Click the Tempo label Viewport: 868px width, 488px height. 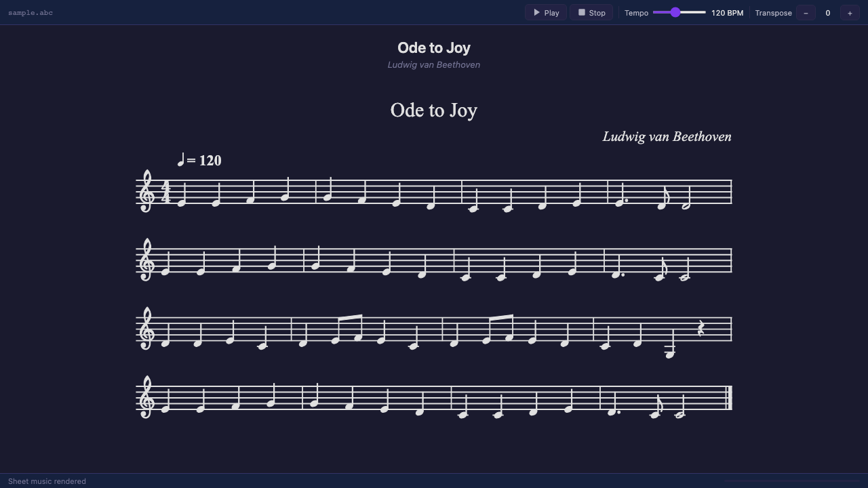pyautogui.click(x=636, y=13)
